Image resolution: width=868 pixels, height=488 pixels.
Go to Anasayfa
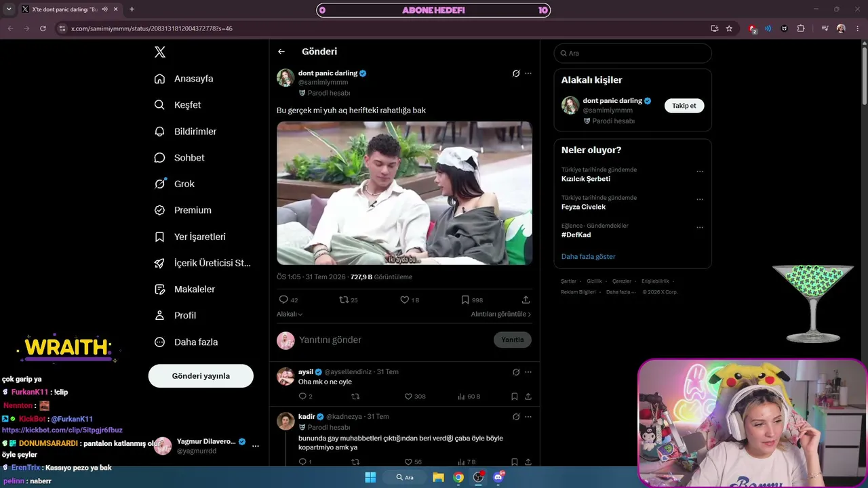tap(184, 79)
